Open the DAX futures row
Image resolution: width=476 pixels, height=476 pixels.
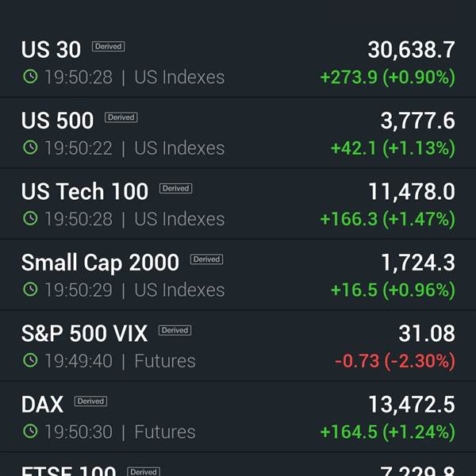tap(238, 416)
